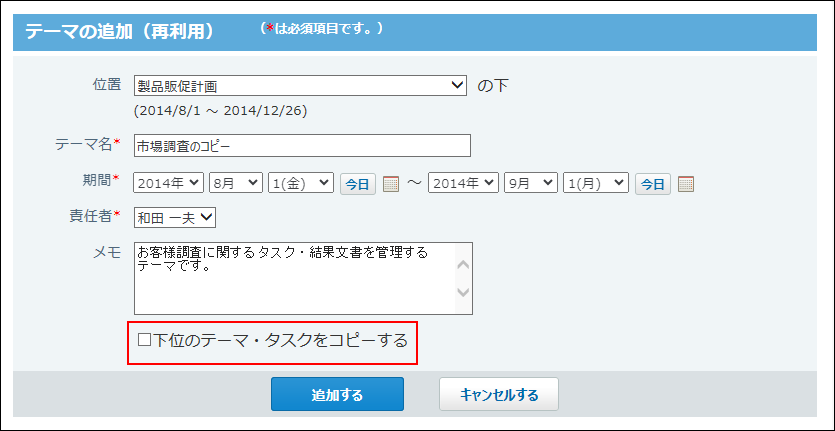Open the start date calendar picker icon

tap(391, 184)
